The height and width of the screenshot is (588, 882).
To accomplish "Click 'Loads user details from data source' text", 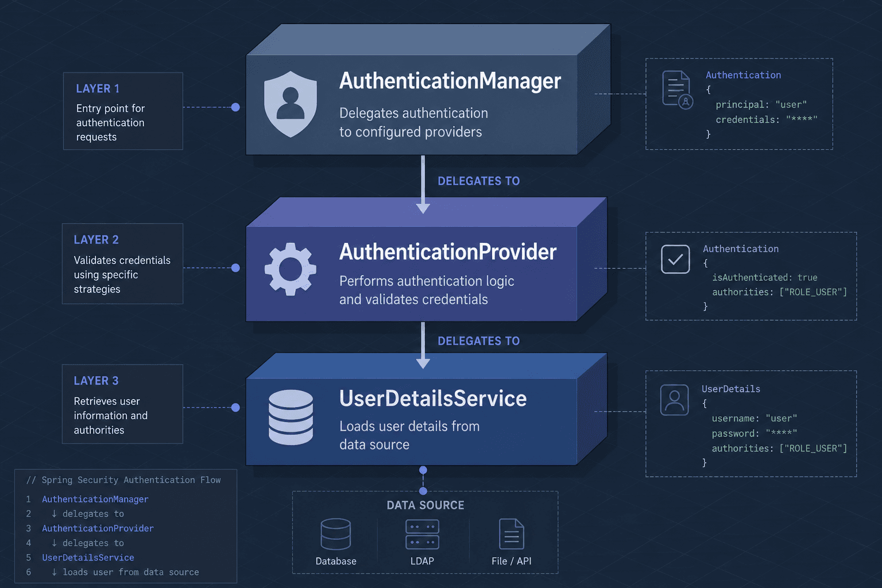I will point(409,435).
